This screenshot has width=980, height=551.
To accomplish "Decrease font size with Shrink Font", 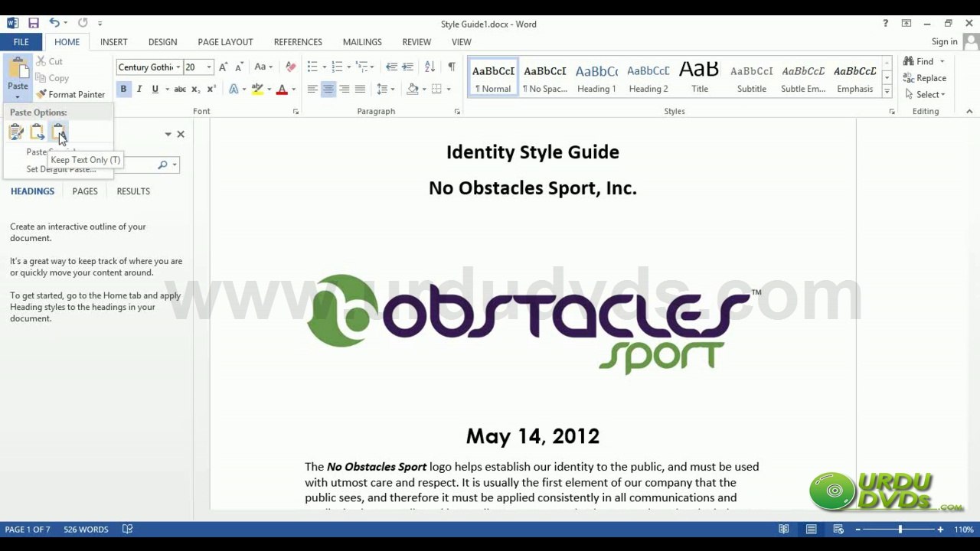I will [x=239, y=67].
